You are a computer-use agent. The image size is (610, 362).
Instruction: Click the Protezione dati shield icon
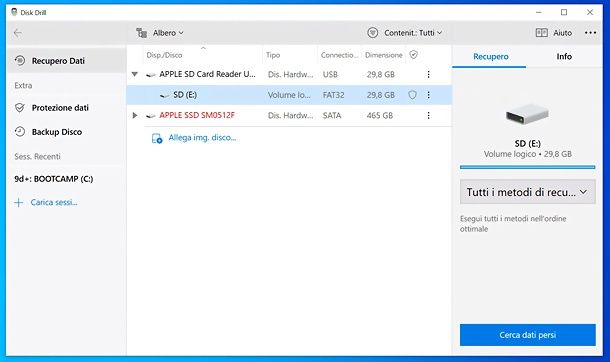(20, 108)
